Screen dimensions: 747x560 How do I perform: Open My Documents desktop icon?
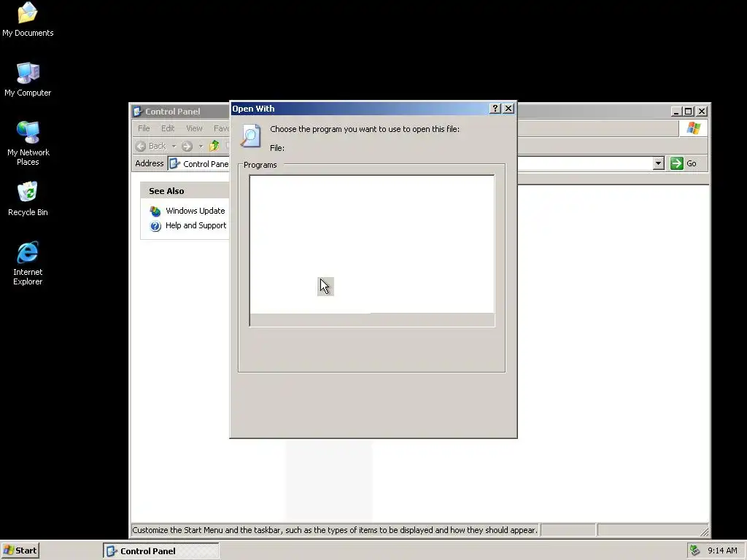(x=28, y=19)
